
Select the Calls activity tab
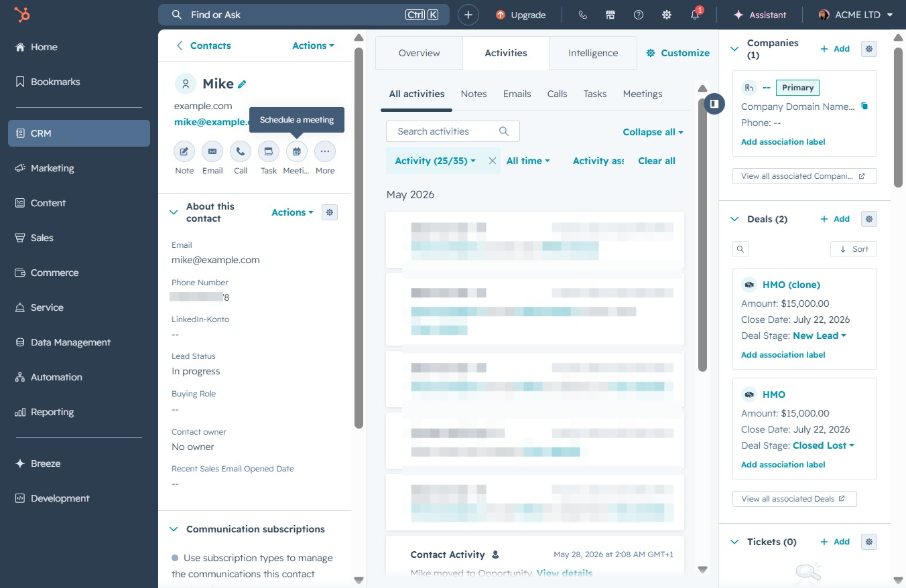[x=557, y=94]
